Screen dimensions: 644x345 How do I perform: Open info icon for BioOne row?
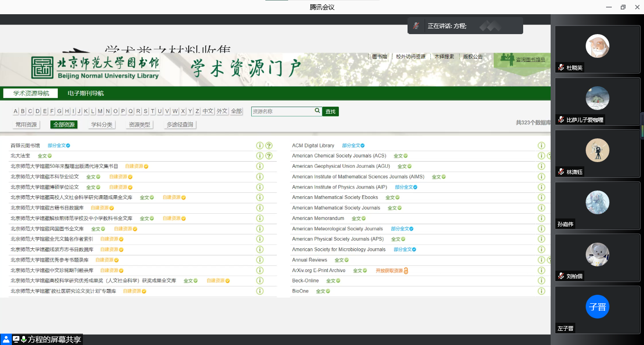(541, 291)
